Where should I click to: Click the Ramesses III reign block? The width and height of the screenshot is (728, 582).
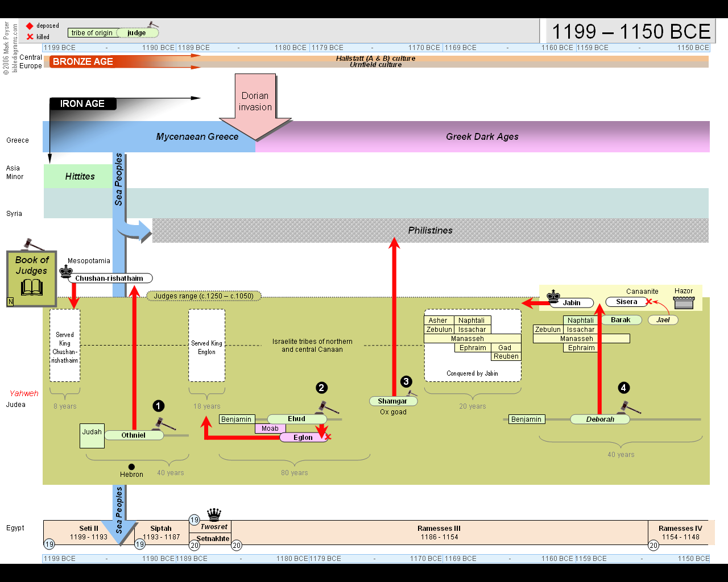pos(439,533)
